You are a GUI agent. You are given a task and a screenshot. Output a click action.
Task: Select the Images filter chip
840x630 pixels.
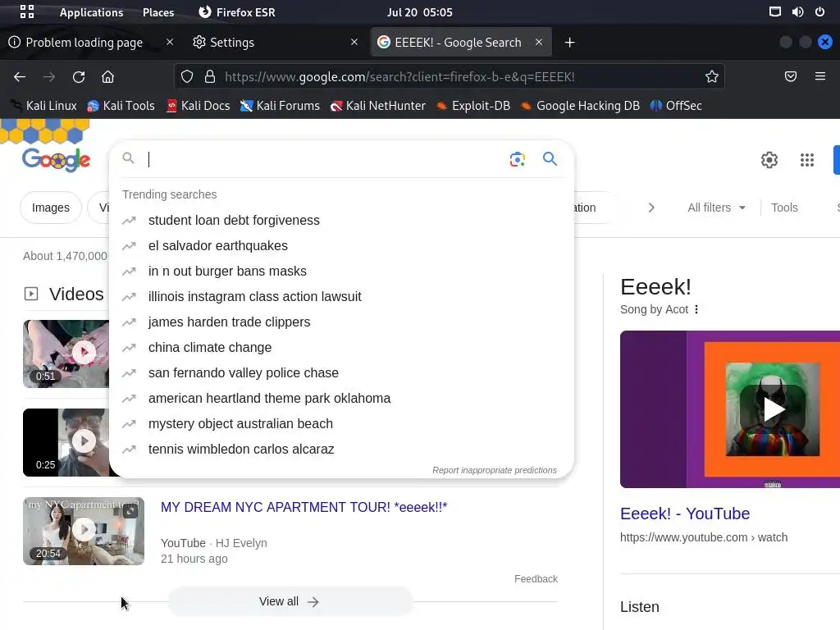click(50, 208)
